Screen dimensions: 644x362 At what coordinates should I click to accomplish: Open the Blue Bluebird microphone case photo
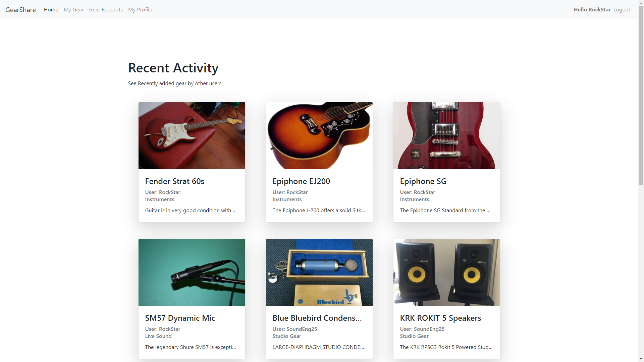pos(319,273)
